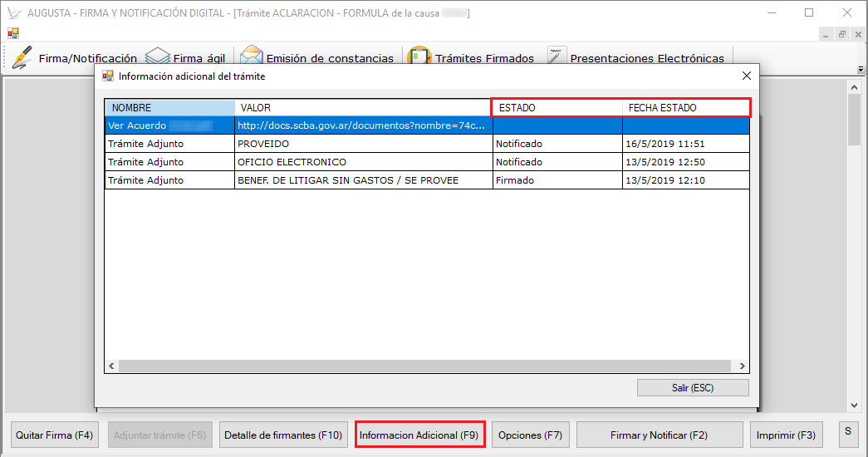Sort the table by the NOMBRE column header

(x=169, y=108)
